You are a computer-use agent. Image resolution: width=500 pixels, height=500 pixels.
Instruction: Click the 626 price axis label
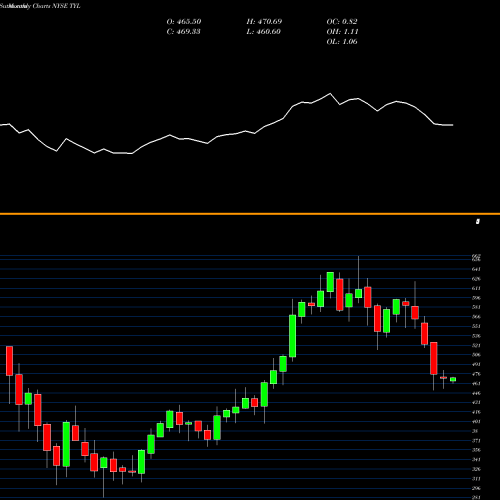[476, 279]
